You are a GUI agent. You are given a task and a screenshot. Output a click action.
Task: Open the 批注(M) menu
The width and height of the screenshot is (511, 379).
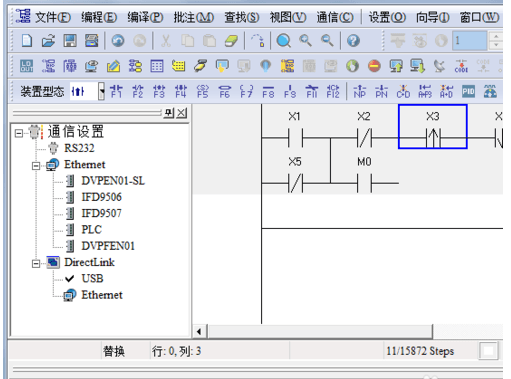pyautogui.click(x=194, y=17)
